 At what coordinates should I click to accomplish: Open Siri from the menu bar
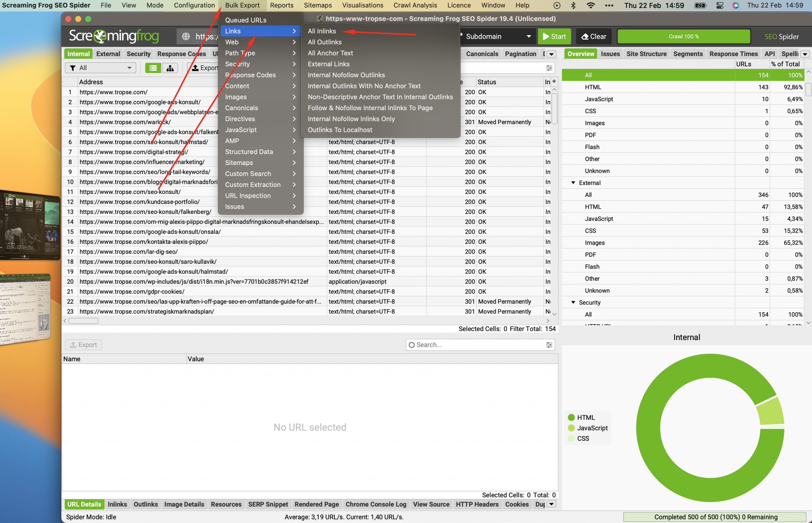pos(736,5)
